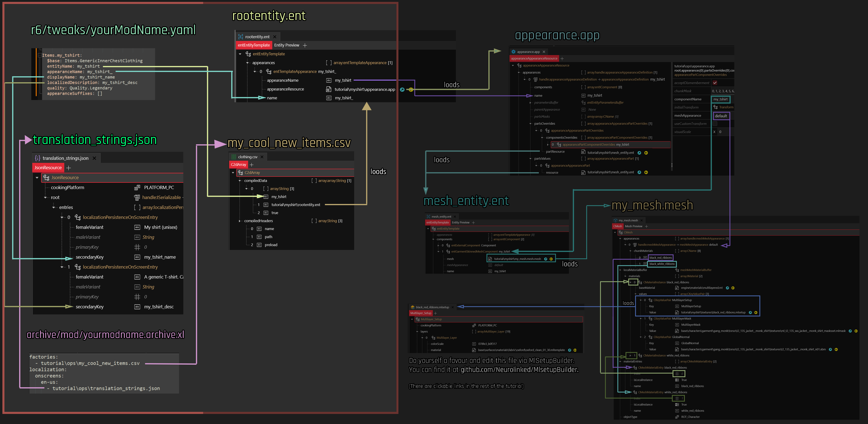
Task: Click the plus icon next to JsonResource tab
Action: [69, 168]
